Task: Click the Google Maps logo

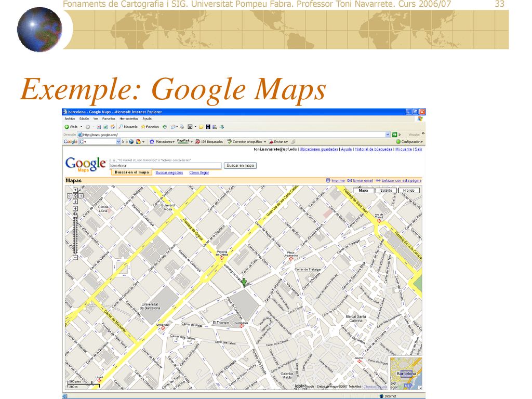Action: (x=86, y=165)
